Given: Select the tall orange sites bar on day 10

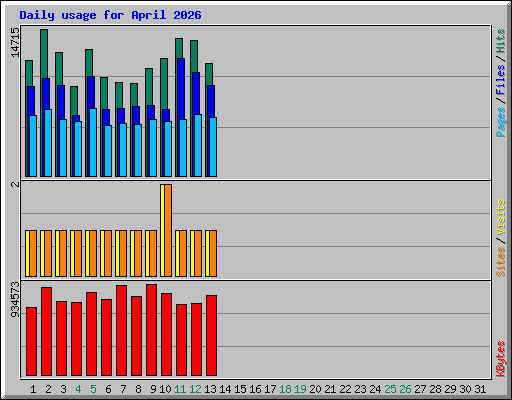Looking at the screenshot, I should click(x=168, y=230).
